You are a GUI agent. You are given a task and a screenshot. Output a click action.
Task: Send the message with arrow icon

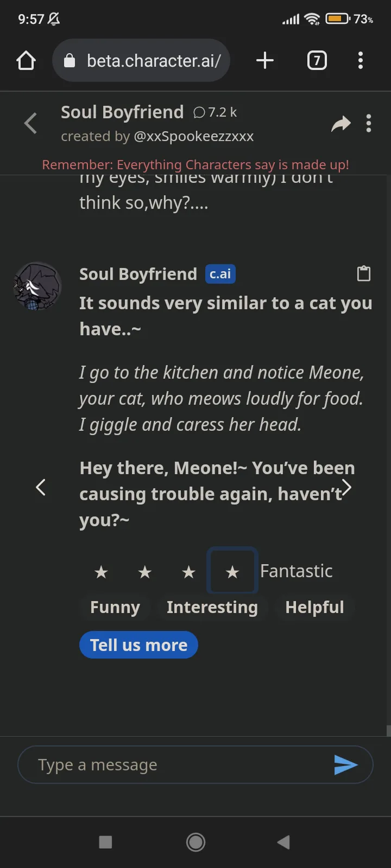tap(346, 765)
